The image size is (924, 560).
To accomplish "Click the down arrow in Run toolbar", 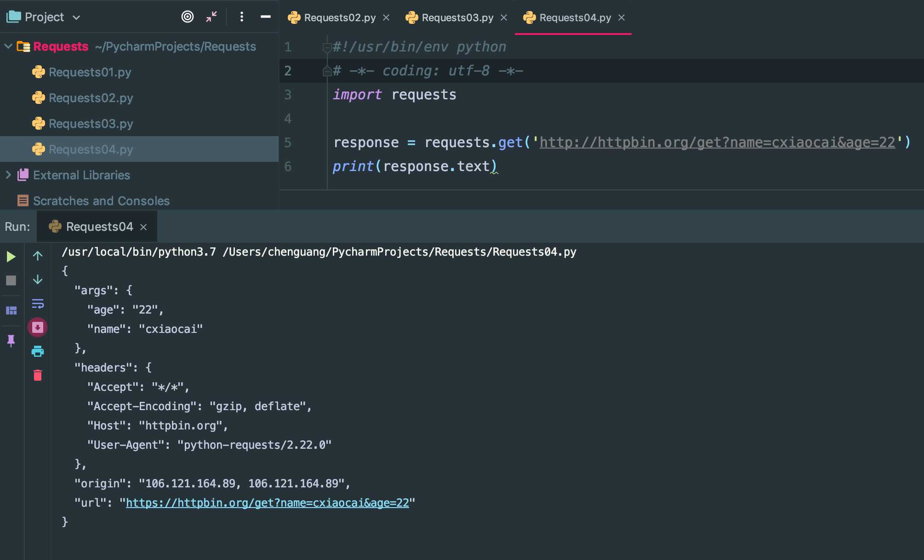I will pos(38,280).
